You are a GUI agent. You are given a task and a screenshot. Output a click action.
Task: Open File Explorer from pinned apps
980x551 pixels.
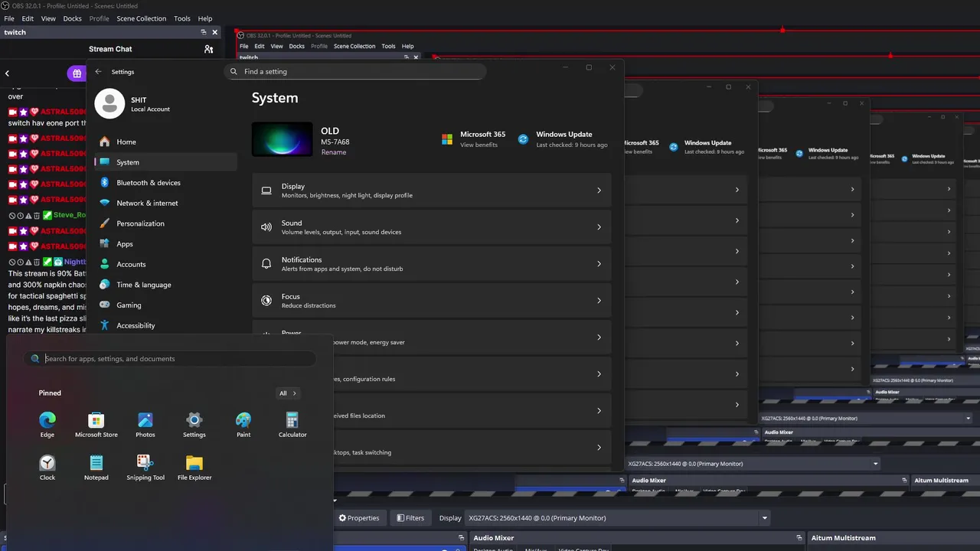[x=194, y=468]
